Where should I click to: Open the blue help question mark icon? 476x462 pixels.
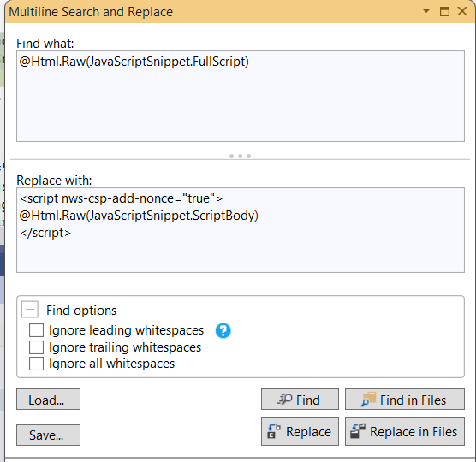click(x=223, y=330)
